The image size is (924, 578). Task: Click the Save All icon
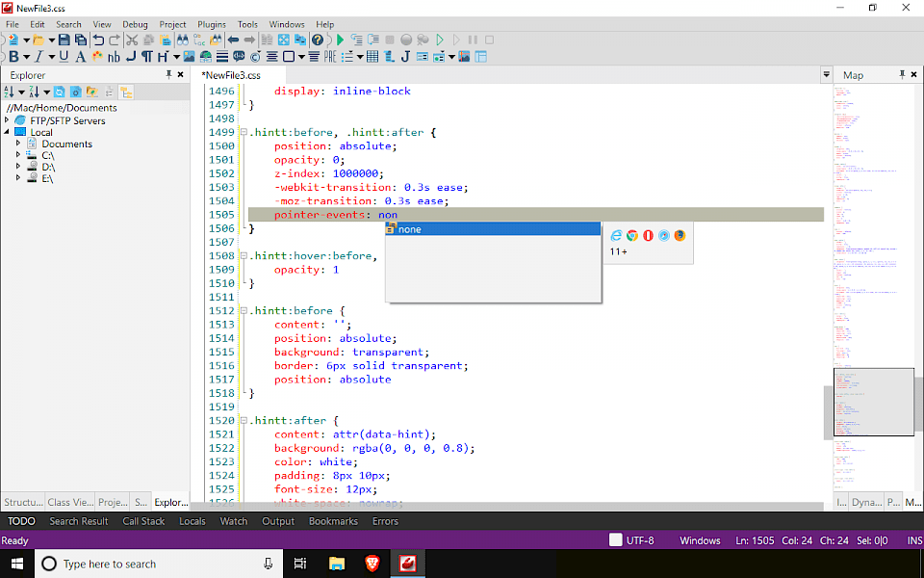coord(80,40)
